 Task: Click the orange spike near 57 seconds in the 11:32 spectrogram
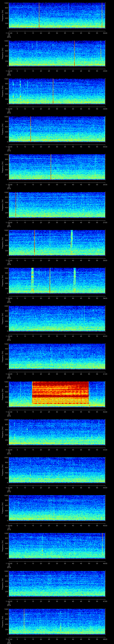(x=101, y=50)
